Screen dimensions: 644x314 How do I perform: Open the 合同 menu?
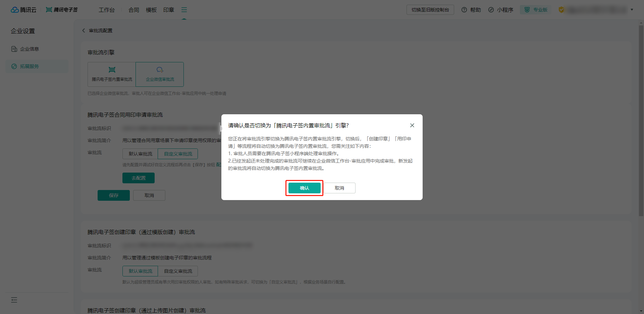[x=134, y=10]
